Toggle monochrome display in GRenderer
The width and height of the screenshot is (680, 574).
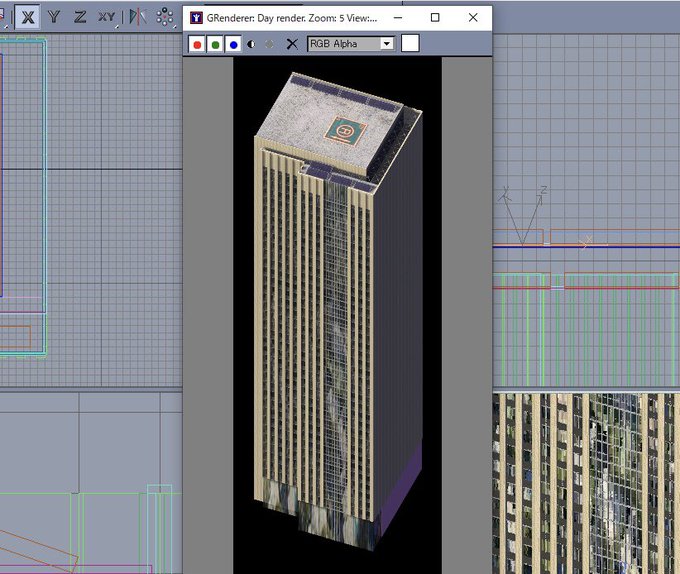269,44
